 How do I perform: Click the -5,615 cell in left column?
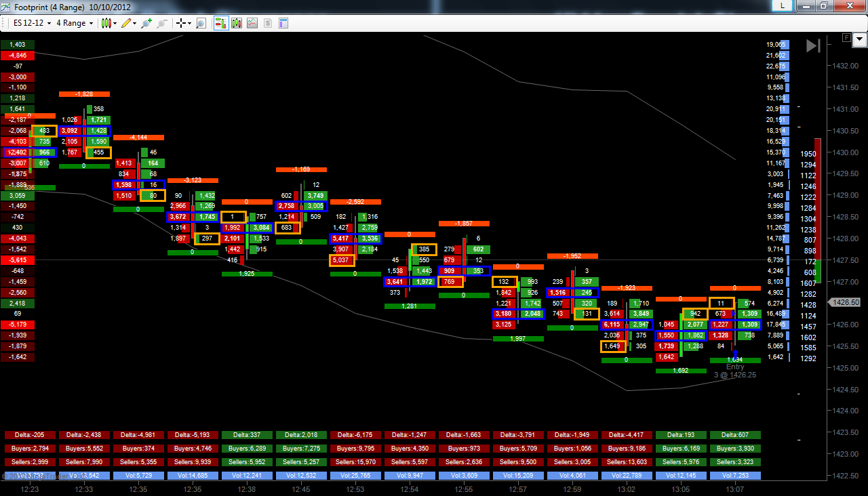[x=18, y=260]
